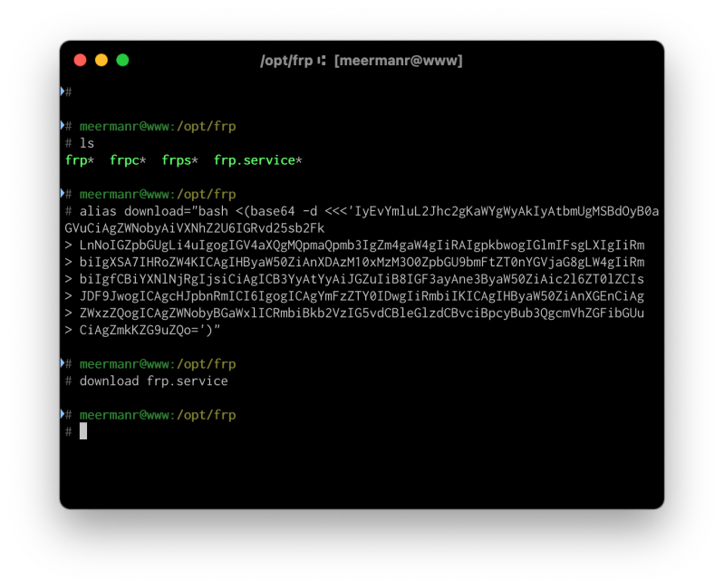Click the 'ls' command text

pos(87,143)
